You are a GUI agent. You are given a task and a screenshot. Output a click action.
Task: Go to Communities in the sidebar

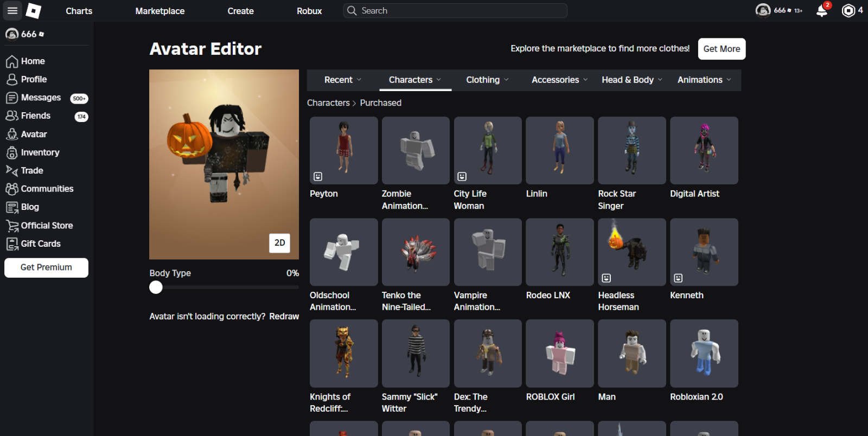point(47,189)
